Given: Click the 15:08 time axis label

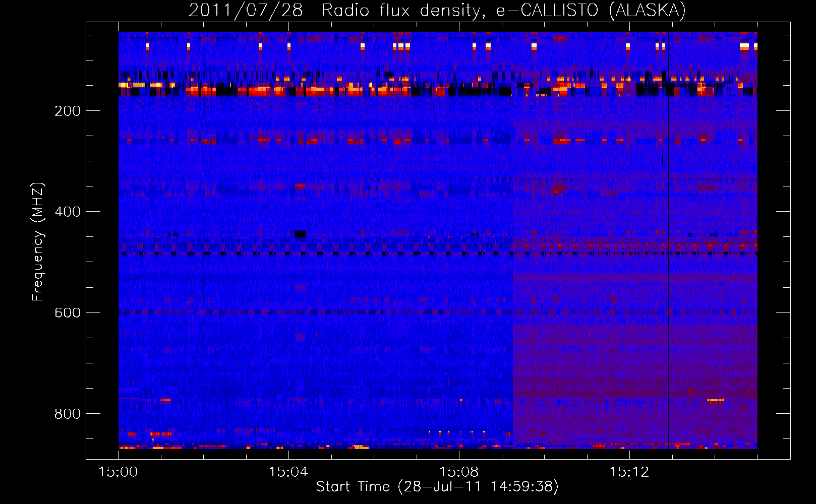Looking at the screenshot, I should (x=459, y=472).
